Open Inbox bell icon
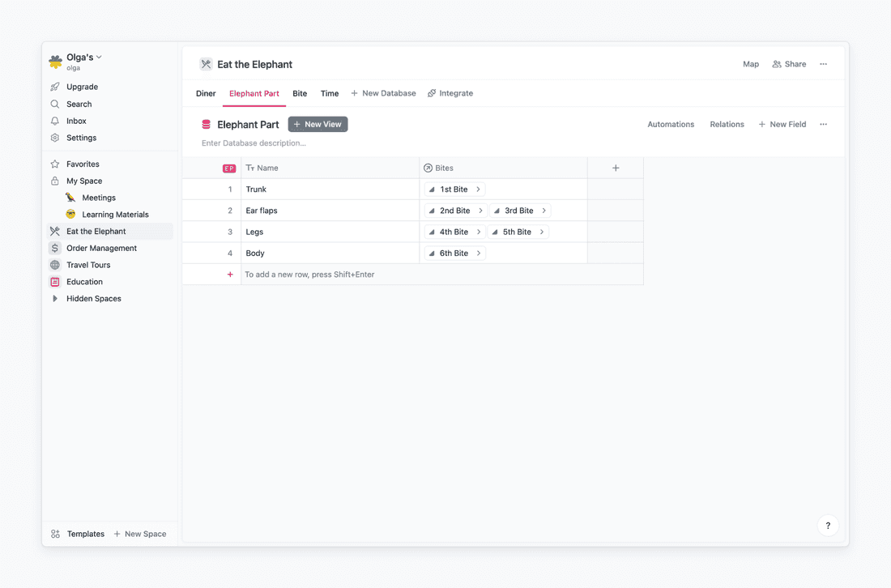Viewport: 891px width, 588px height. pyautogui.click(x=55, y=121)
